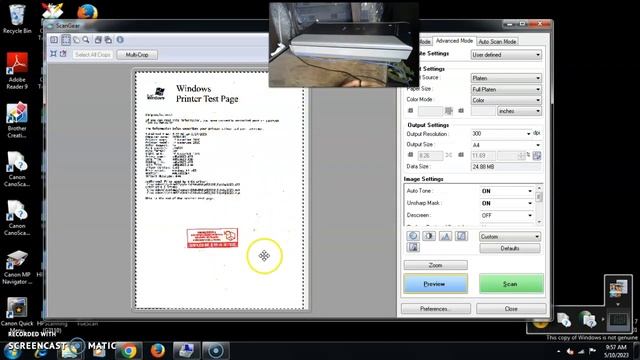Click the Select All Crops button

pos(93,55)
